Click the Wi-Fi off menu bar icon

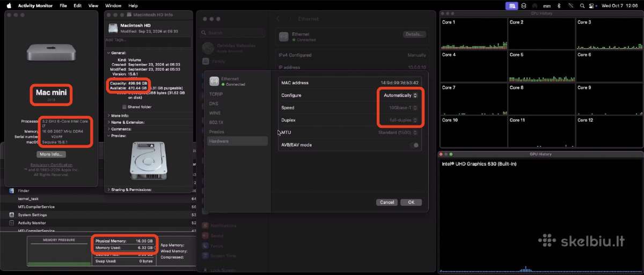[570, 5]
